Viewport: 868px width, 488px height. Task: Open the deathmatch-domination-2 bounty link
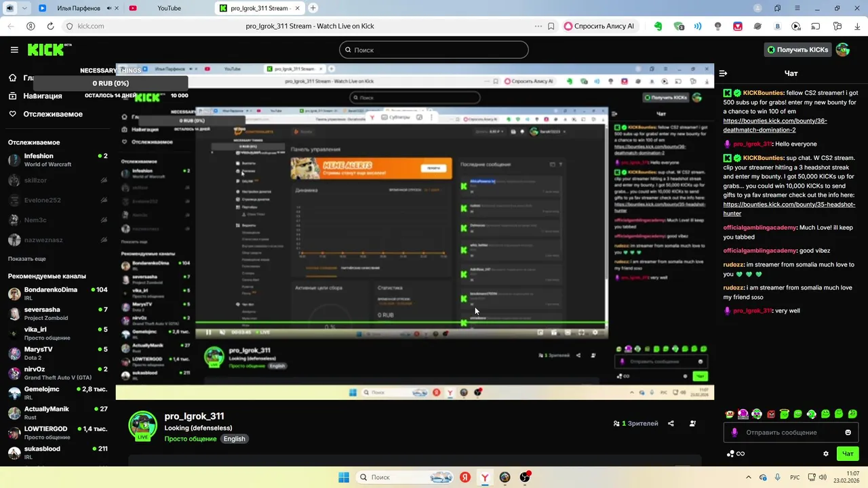click(775, 125)
